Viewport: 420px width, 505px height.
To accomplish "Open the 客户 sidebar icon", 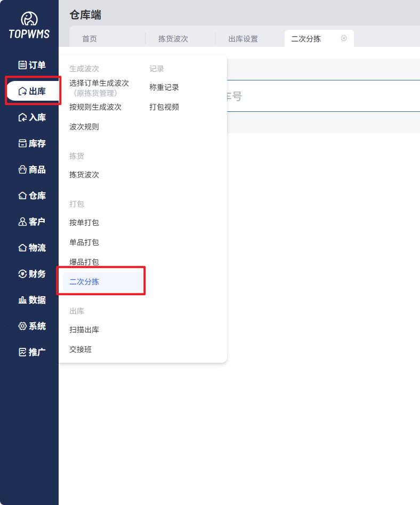I will pyautogui.click(x=22, y=222).
